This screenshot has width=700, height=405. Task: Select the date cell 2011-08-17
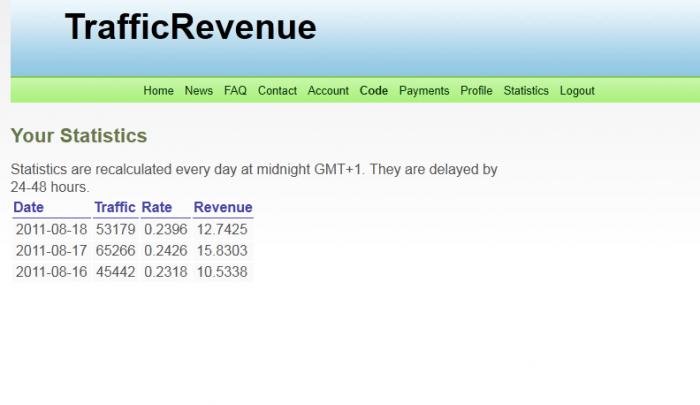click(51, 251)
